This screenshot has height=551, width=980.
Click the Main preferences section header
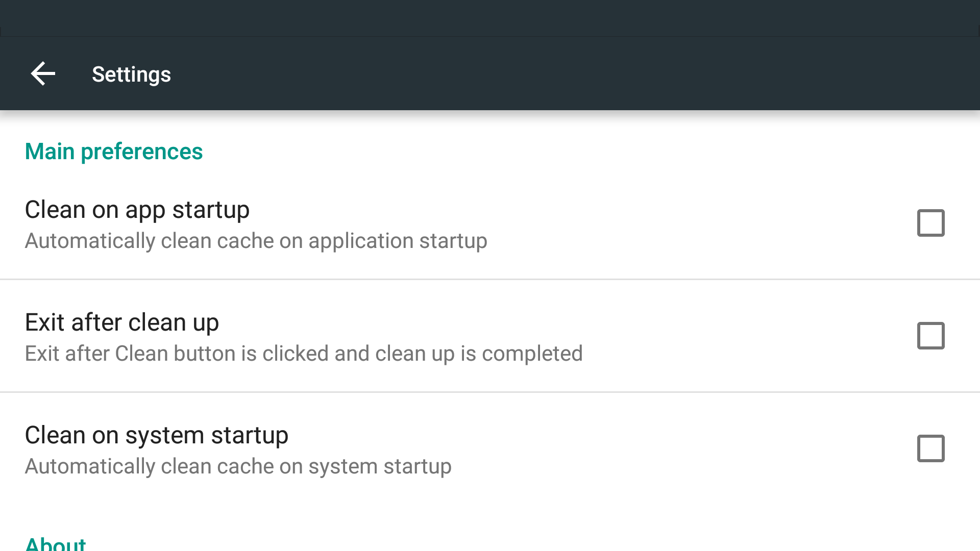coord(113,151)
